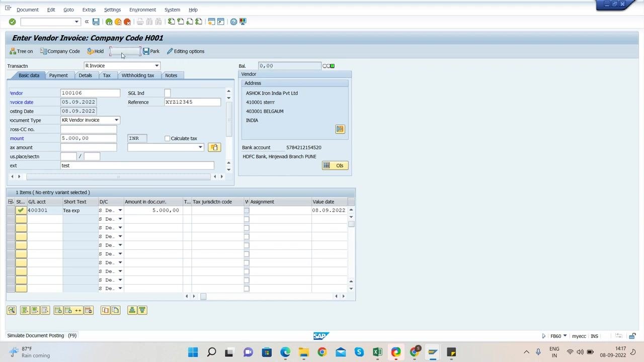Screen dimensions: 644x362
Task: Open the command field dropdown arrow
Action: pyautogui.click(x=76, y=22)
